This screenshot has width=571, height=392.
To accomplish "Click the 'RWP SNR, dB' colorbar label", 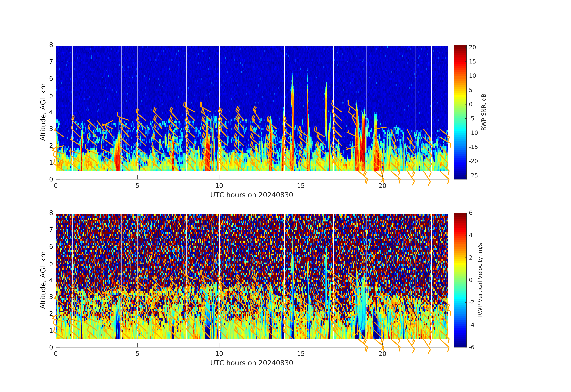I will (x=484, y=112).
